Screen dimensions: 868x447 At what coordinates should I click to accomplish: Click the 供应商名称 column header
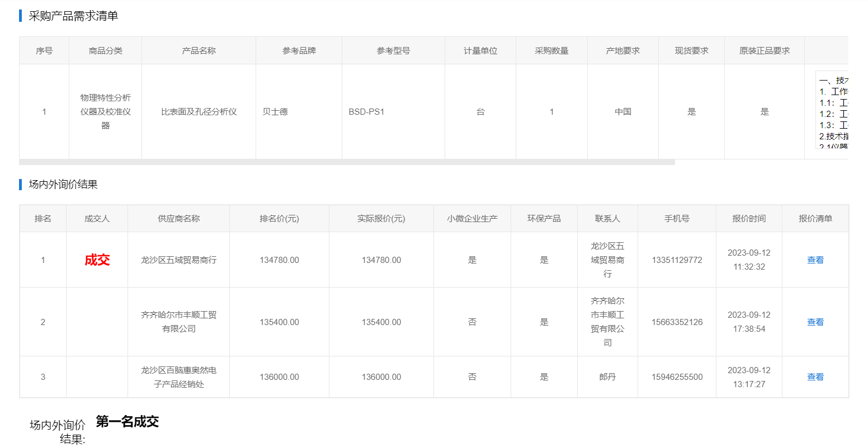point(178,219)
